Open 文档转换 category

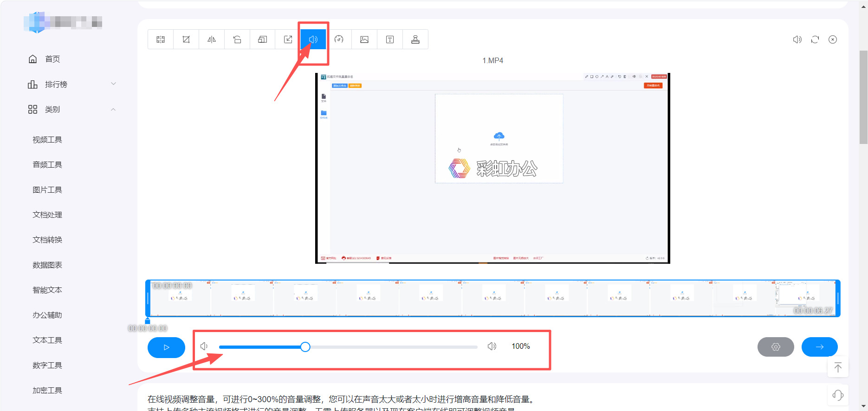tap(47, 240)
